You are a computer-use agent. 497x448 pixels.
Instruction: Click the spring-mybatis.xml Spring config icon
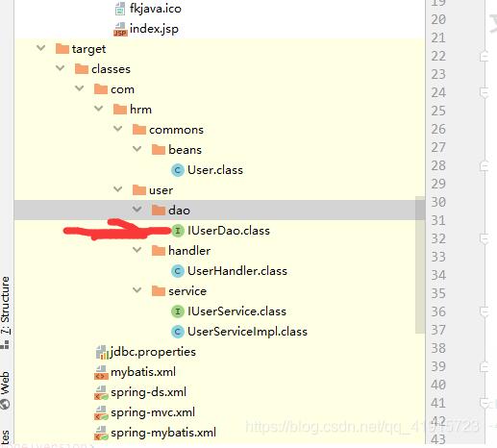pos(101,433)
